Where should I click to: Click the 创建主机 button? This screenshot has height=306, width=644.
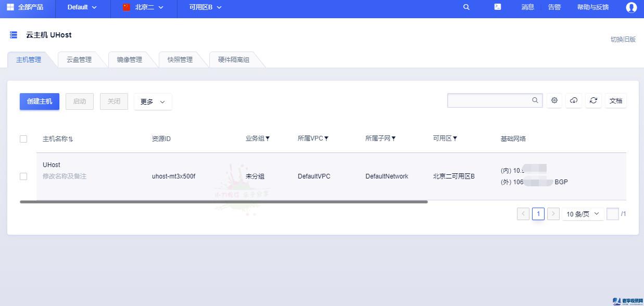tap(40, 101)
